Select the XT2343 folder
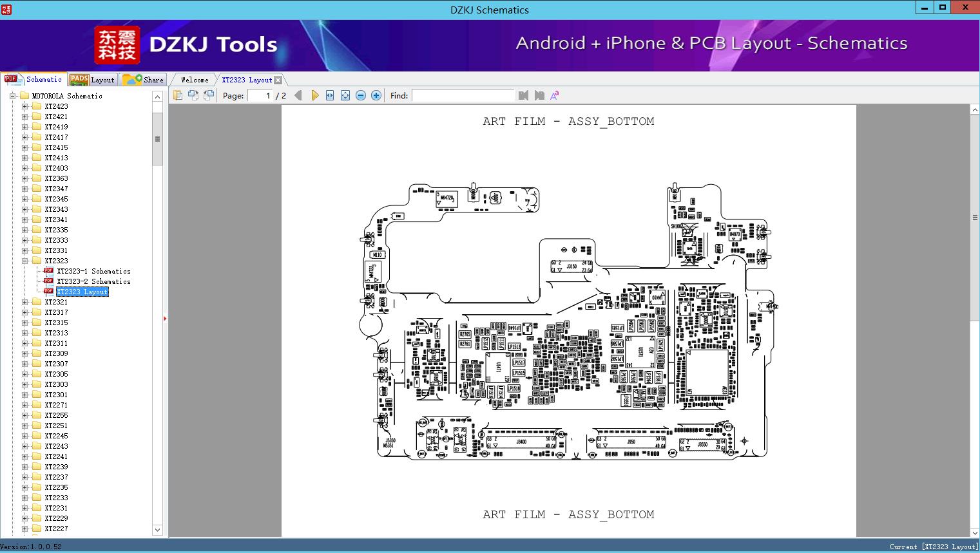Screen dimensions: 980x553 (x=56, y=209)
